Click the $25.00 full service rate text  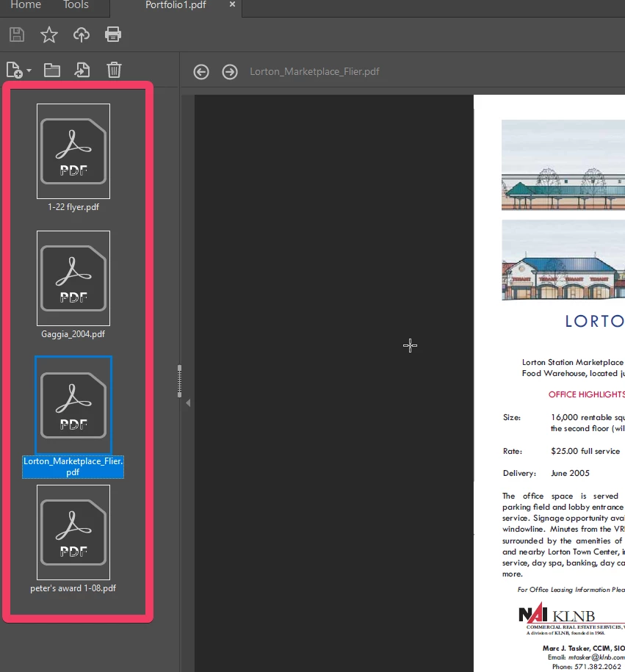585,451
